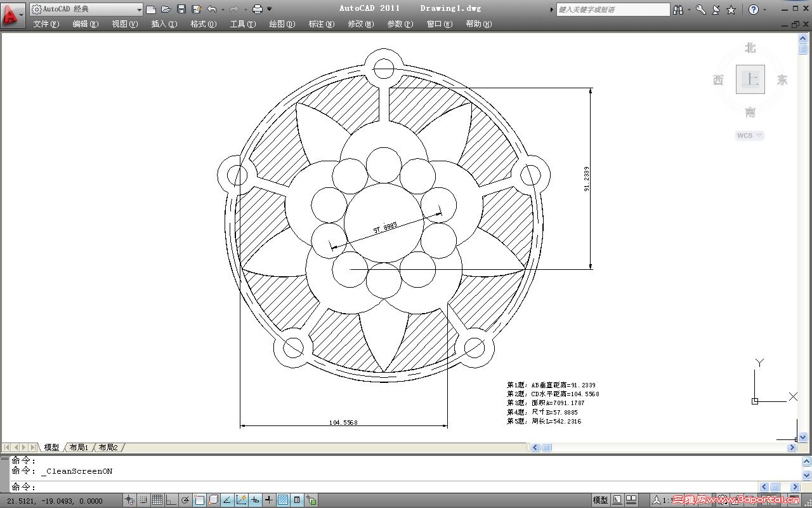
Task: Click the Plot printer icon
Action: [x=258, y=9]
